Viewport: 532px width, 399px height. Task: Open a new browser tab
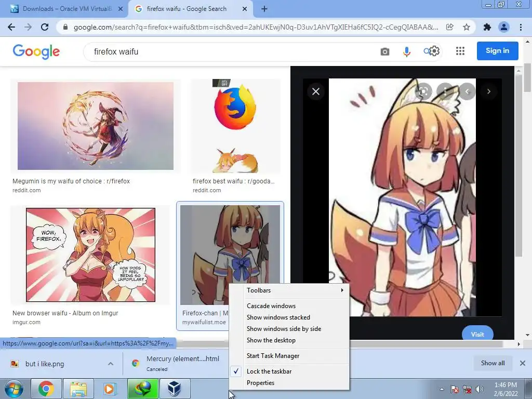tap(264, 9)
